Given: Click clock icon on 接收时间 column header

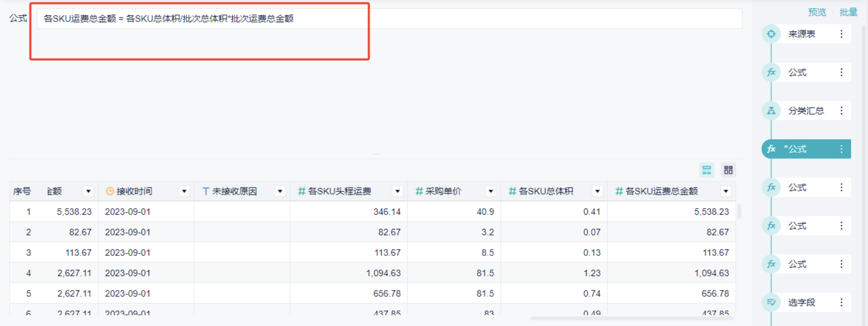Looking at the screenshot, I should (x=110, y=191).
